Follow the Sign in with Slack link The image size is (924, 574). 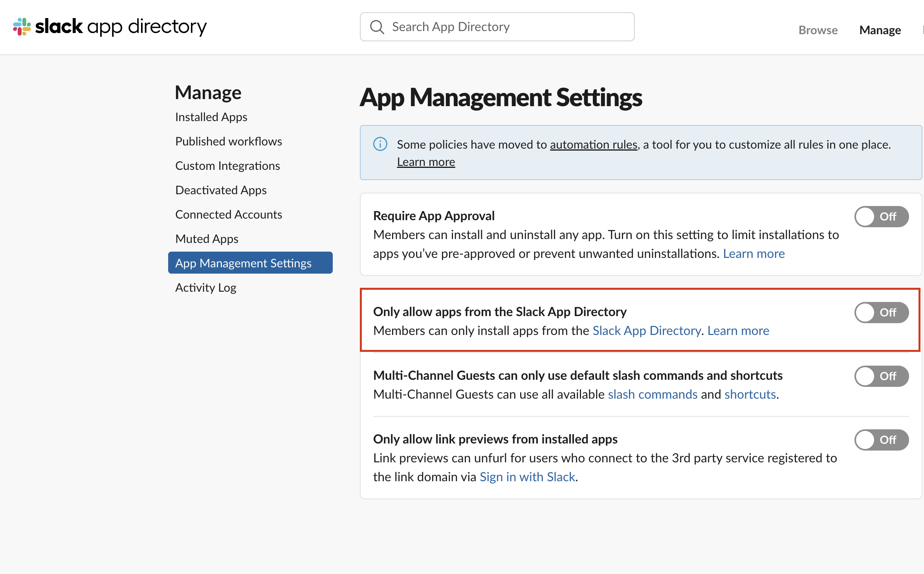(527, 477)
